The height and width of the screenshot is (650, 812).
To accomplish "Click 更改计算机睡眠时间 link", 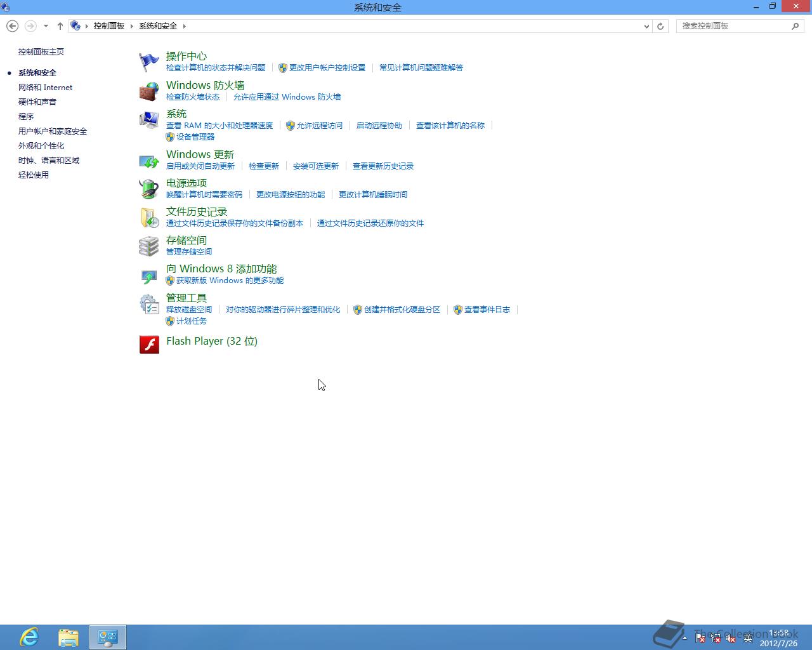I will pos(373,195).
